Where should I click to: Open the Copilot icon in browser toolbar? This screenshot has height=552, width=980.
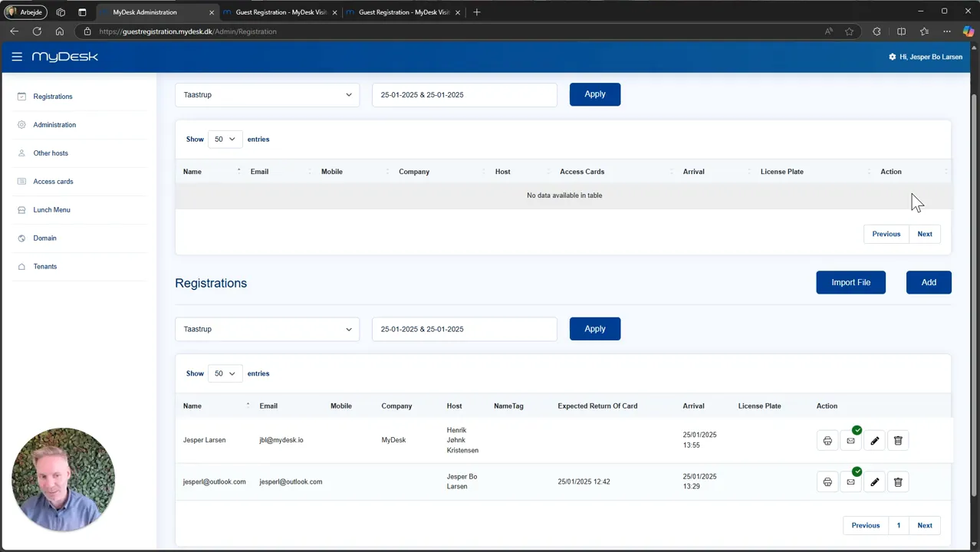pos(968,31)
